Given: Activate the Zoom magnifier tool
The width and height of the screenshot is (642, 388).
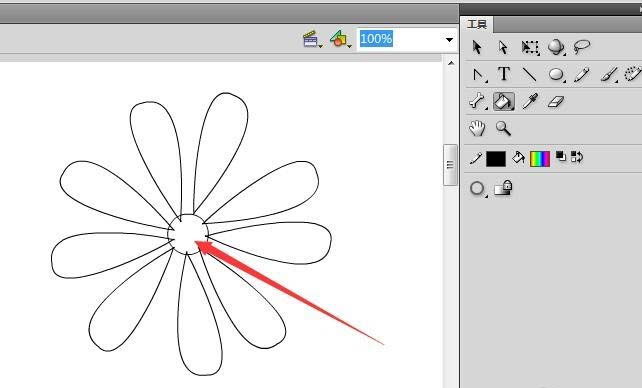Looking at the screenshot, I should (x=503, y=129).
